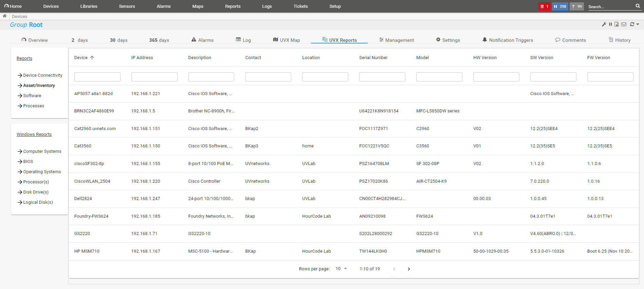Click the red down alarms badge
This screenshot has width=644, height=289.
click(544, 6)
